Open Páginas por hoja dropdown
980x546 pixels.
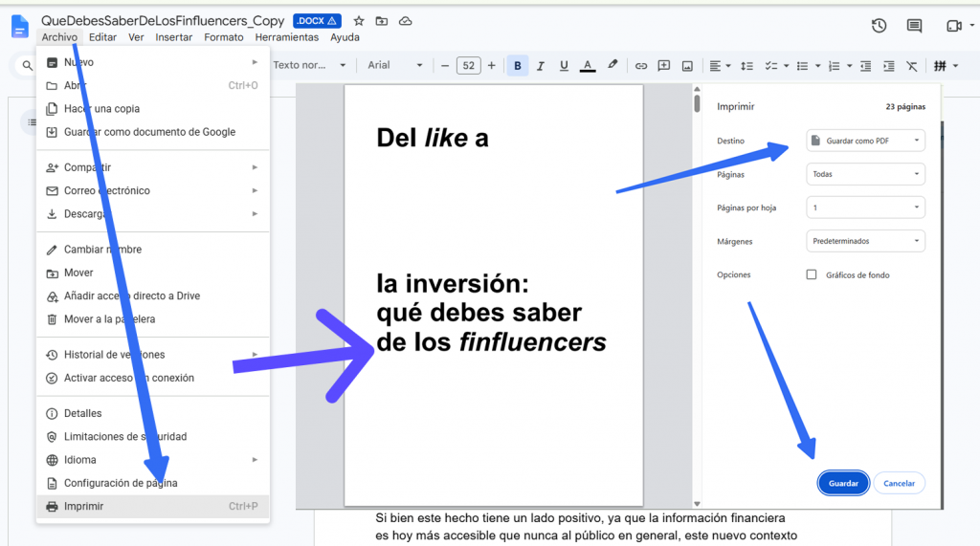pos(865,207)
